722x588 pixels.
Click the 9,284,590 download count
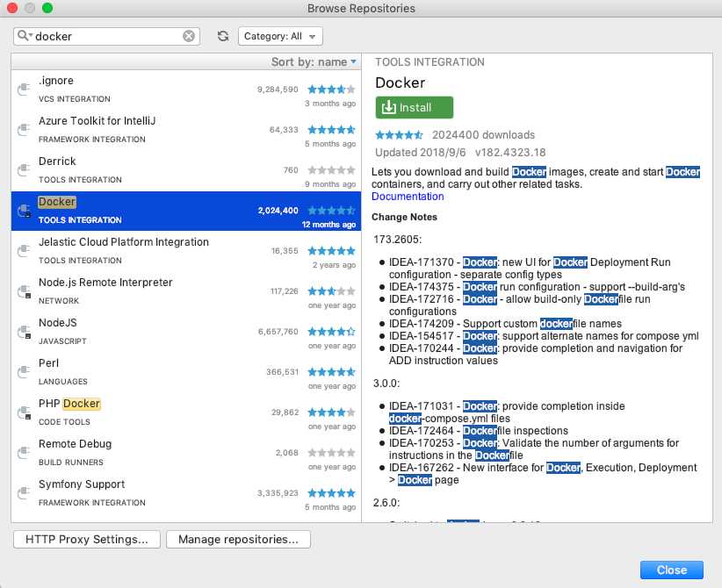(278, 90)
